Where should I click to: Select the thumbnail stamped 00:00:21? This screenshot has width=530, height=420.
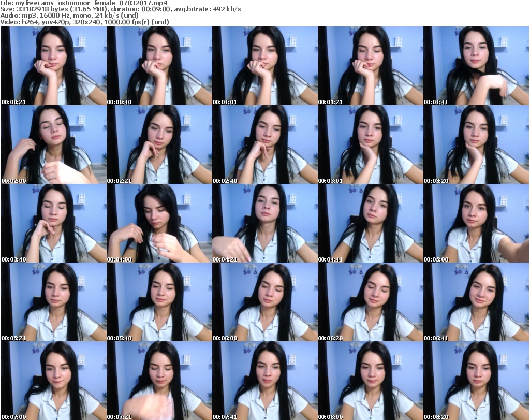(53, 66)
